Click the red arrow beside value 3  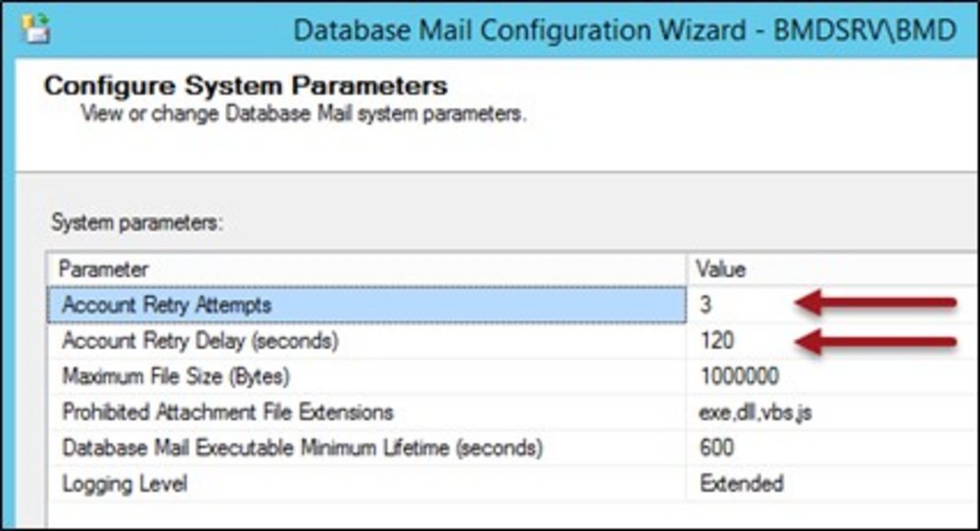874,305
